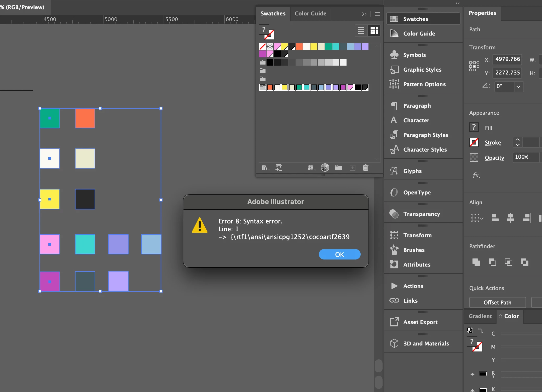Open the Asset Export panel
542x392 pixels.
pyautogui.click(x=420, y=322)
